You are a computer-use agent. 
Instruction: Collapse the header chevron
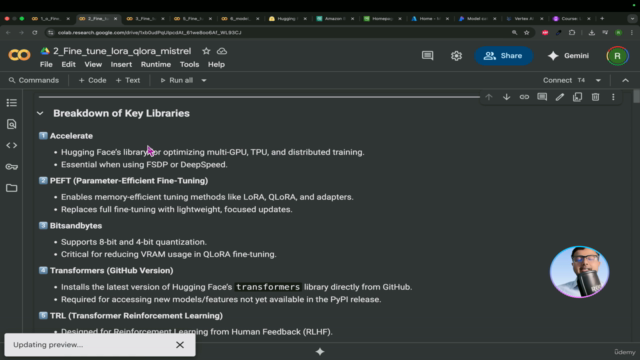[625, 80]
